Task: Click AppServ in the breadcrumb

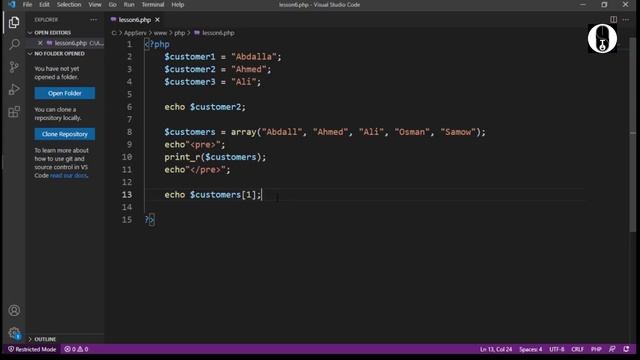Action: tap(135, 33)
